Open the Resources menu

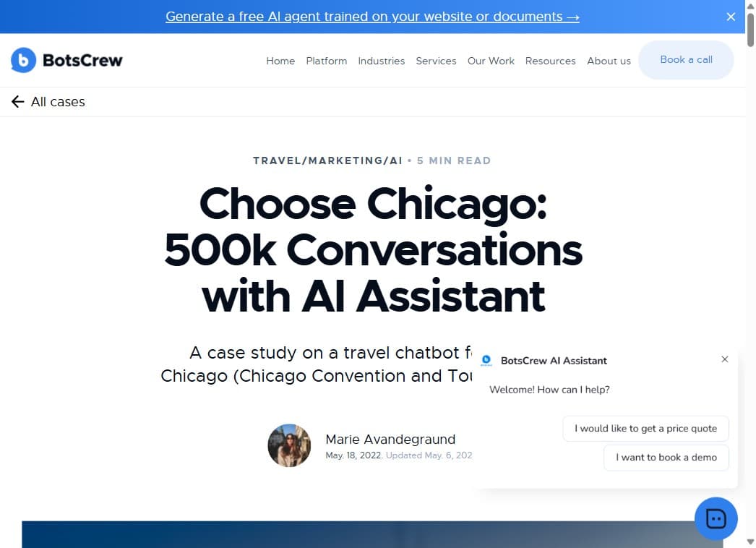tap(550, 61)
